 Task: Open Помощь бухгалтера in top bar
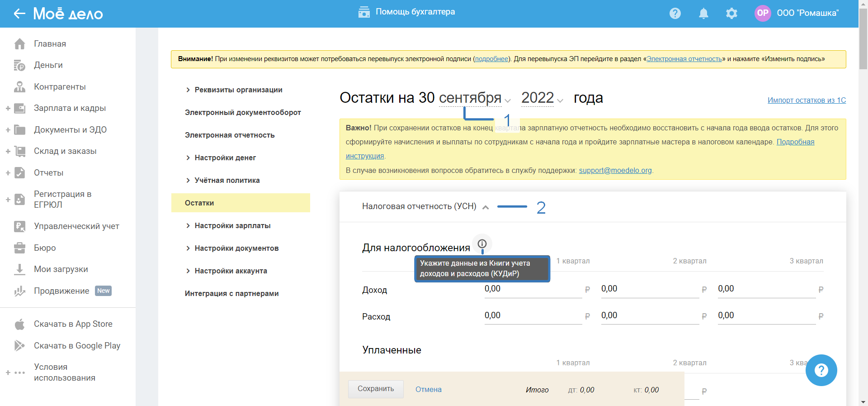pyautogui.click(x=407, y=12)
